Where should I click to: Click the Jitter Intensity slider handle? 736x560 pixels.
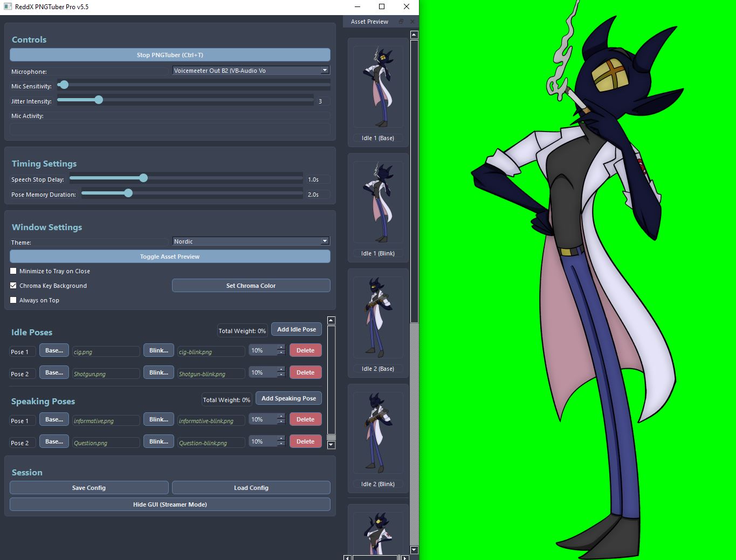click(x=99, y=100)
